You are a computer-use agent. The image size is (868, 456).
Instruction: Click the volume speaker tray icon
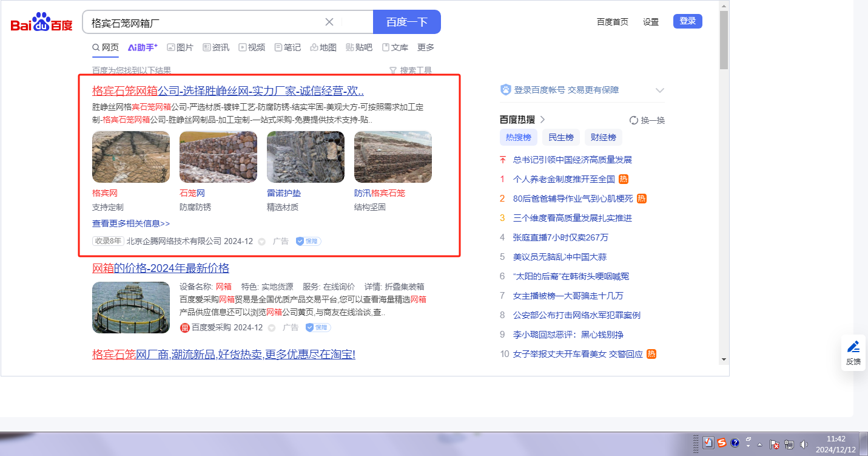(x=804, y=444)
